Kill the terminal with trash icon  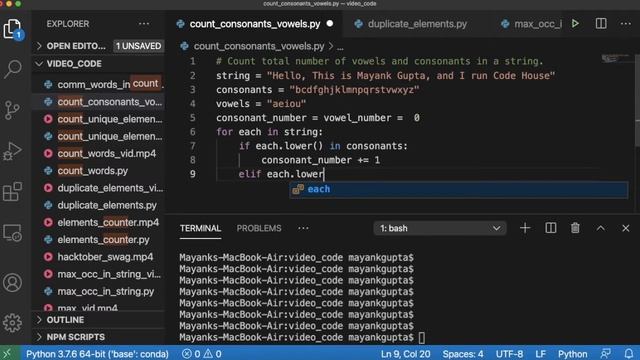tap(575, 228)
